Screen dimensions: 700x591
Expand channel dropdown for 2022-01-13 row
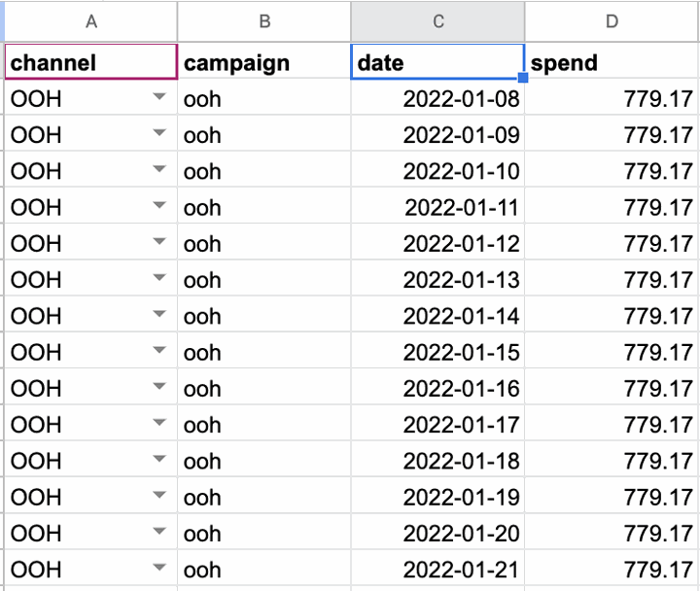point(159,277)
